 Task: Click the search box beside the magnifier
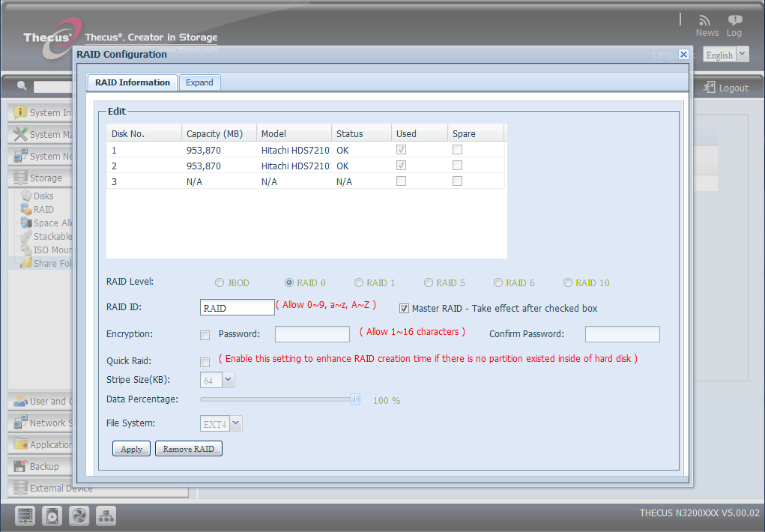click(x=52, y=87)
